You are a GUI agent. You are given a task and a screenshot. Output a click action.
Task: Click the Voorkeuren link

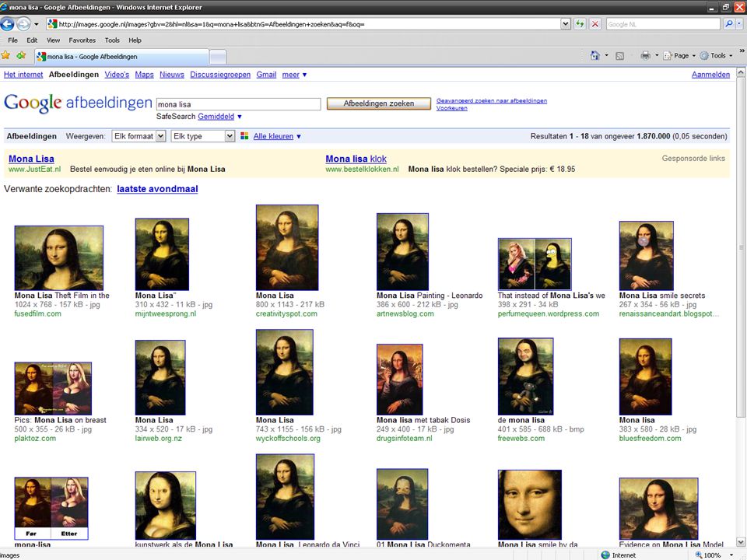[451, 108]
